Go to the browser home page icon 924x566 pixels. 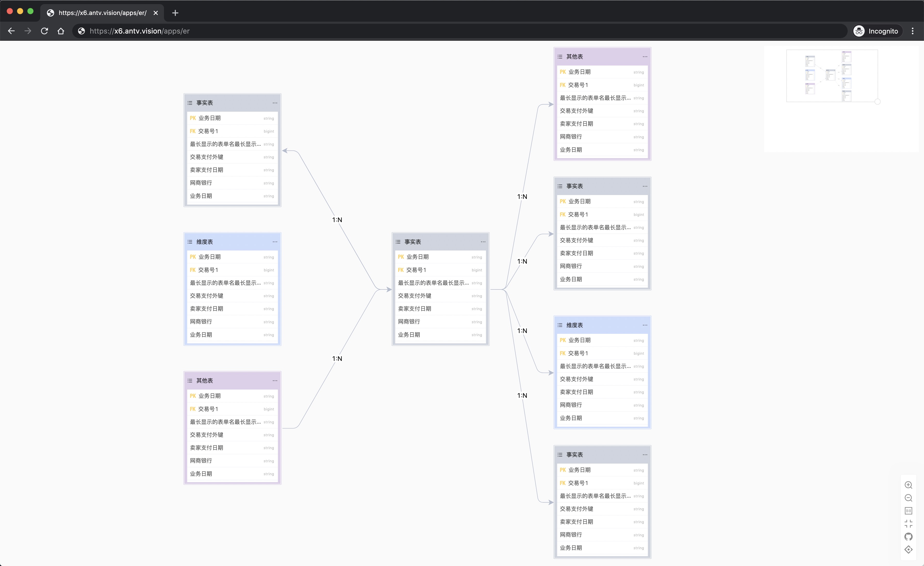pyautogui.click(x=61, y=31)
